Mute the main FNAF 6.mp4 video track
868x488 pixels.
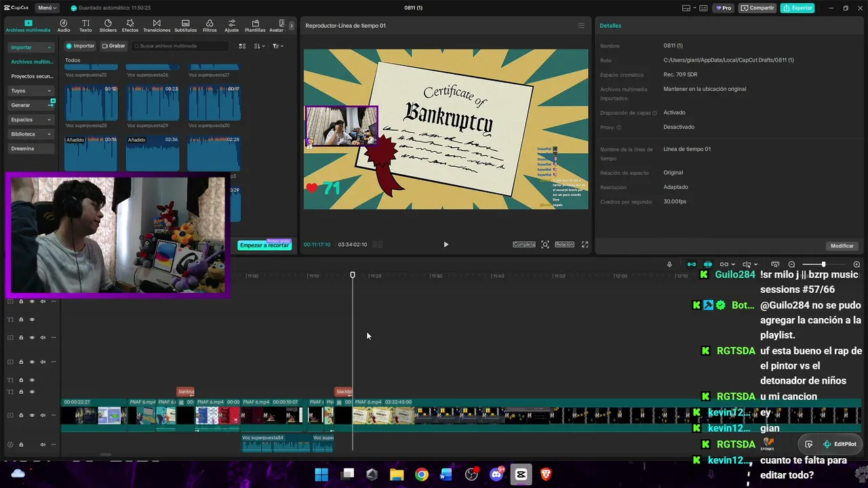pos(43,415)
